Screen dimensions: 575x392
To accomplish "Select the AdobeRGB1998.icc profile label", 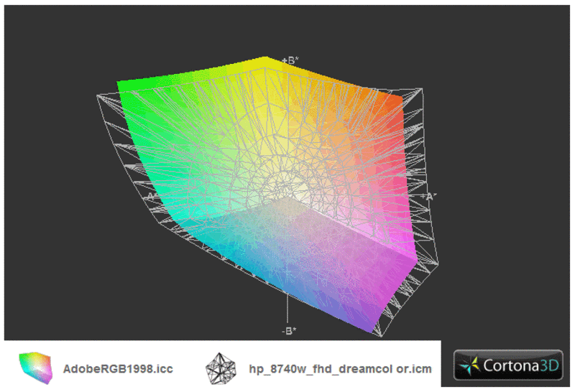I will coord(118,369).
